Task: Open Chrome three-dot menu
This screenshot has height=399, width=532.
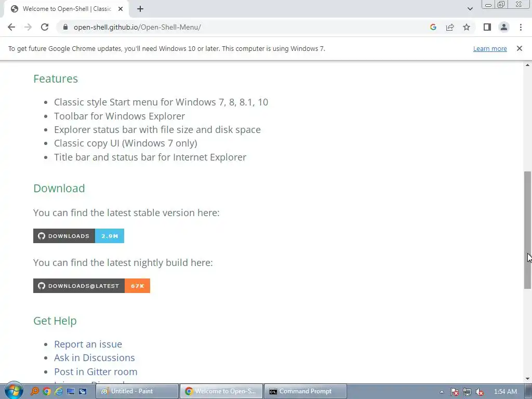Action: (x=521, y=27)
